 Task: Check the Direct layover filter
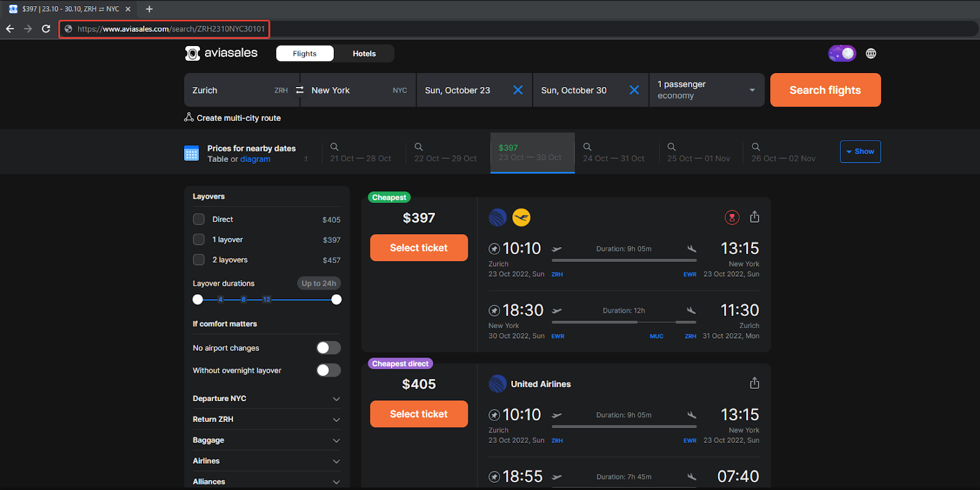(199, 219)
